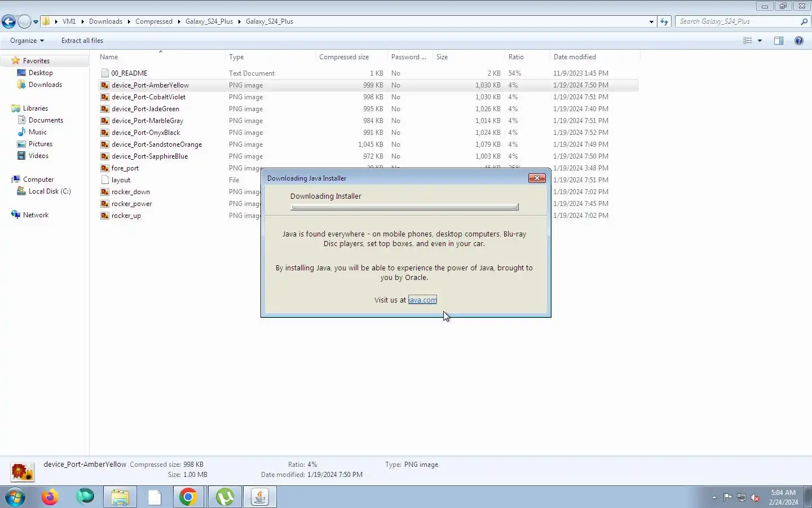Click the Back navigation arrow button

point(8,21)
